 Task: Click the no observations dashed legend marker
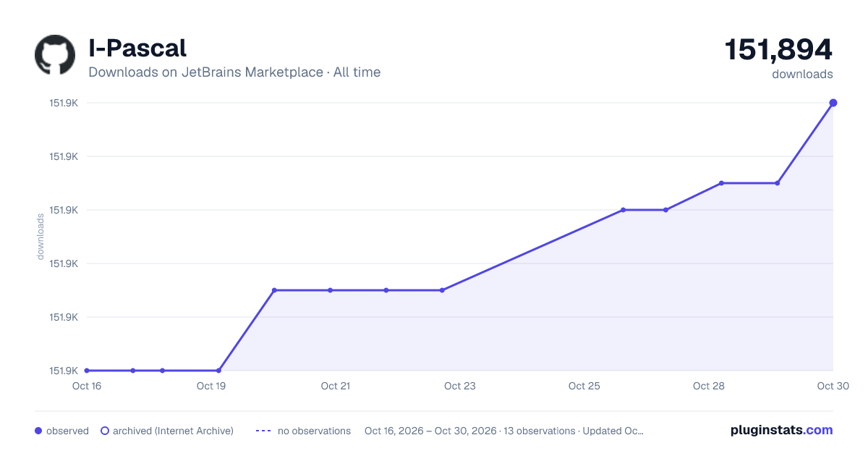[263, 431]
